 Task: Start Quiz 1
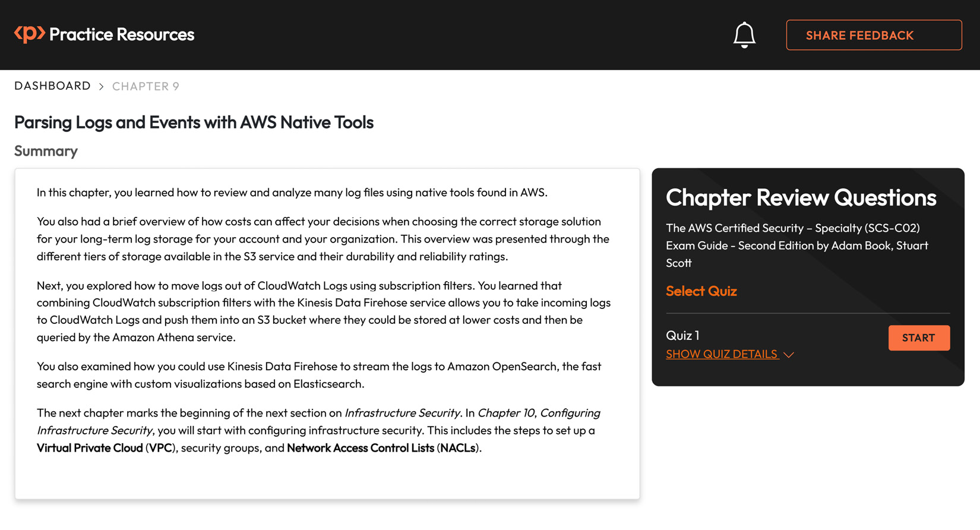coord(919,337)
